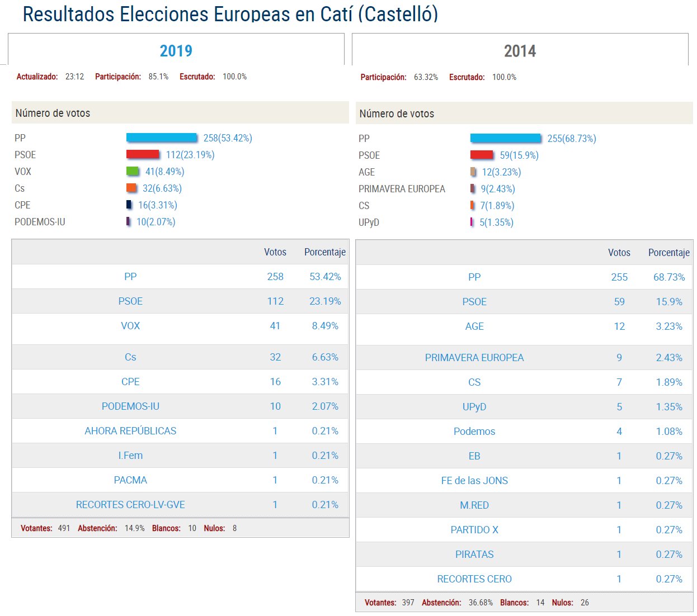Image resolution: width=697 pixels, height=616 pixels.
Task: Open the PP link in 2014 table
Action: click(x=474, y=277)
